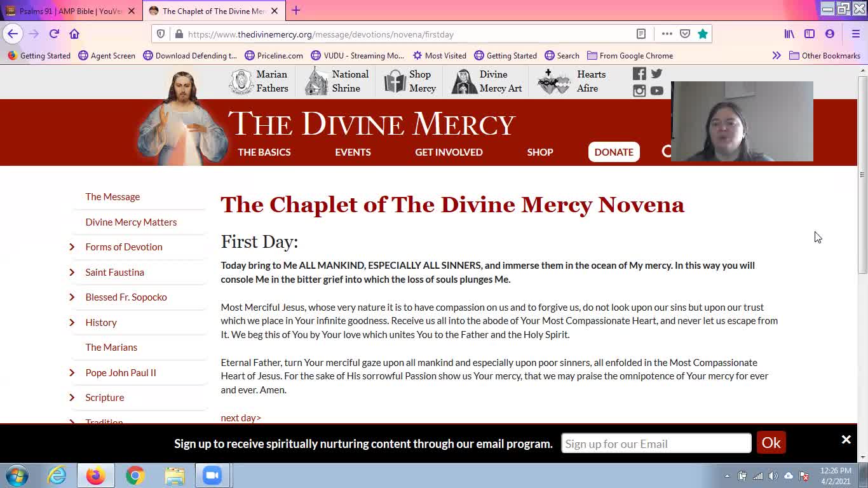
Task: Open the File Explorer taskbar icon
Action: (174, 475)
